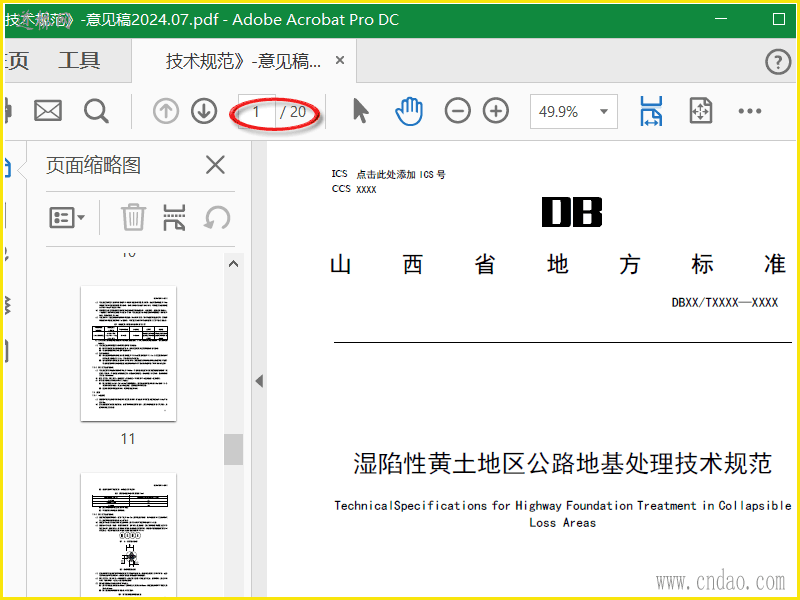This screenshot has height=600, width=800.
Task: Click the CCS XXXX line
Action: (x=354, y=189)
